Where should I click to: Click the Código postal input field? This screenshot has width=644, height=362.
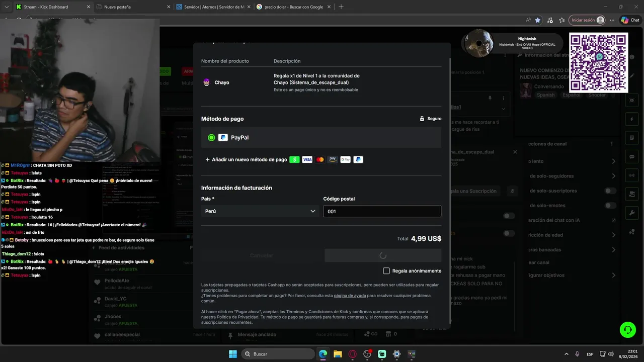tap(382, 211)
